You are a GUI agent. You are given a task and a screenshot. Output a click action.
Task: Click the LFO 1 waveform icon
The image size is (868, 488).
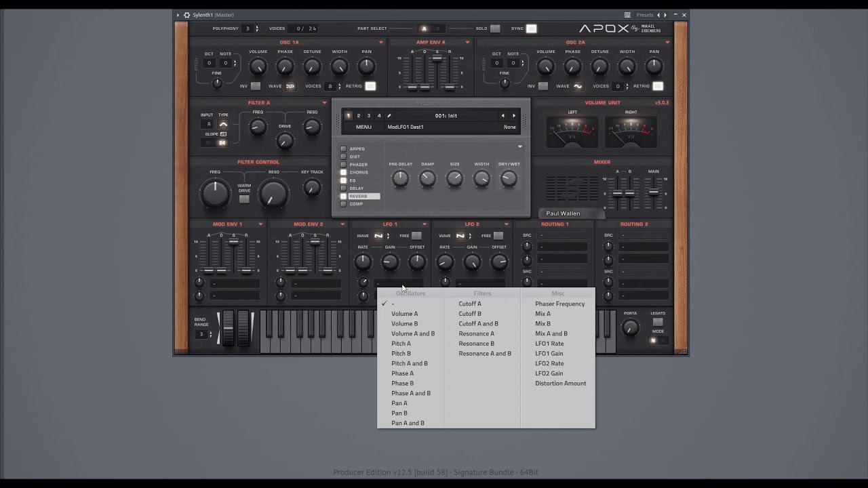(x=378, y=236)
